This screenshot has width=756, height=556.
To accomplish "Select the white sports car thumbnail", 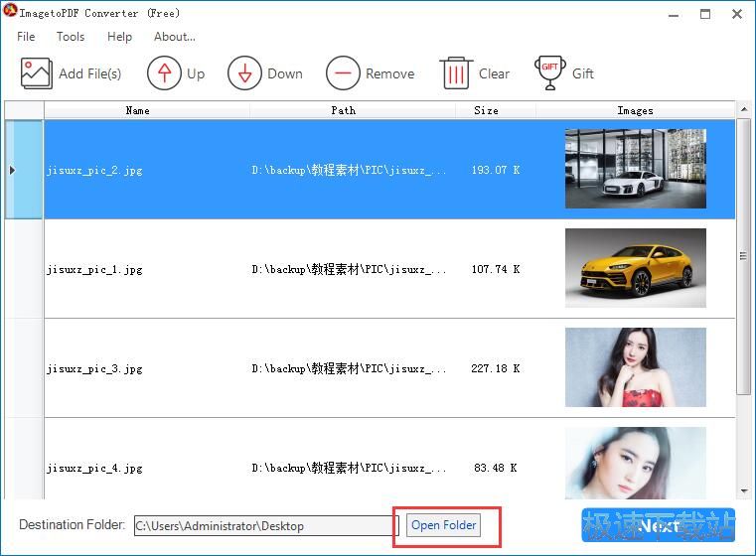I will pos(635,169).
